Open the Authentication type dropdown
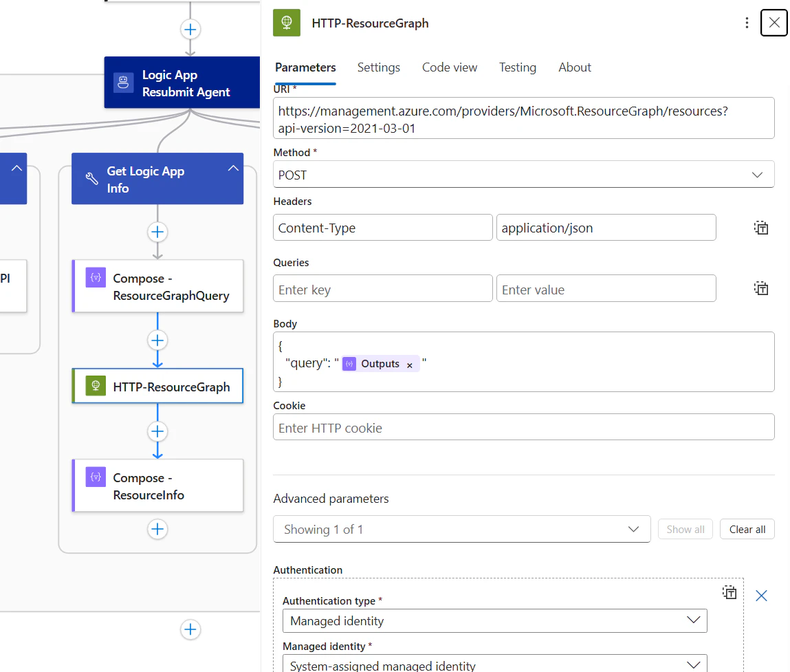The width and height of the screenshot is (790, 672). 495,620
